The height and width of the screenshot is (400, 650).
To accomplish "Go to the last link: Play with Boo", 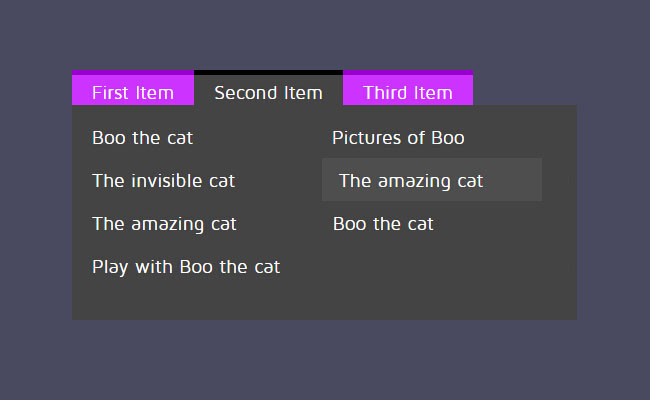I will click(x=186, y=267).
